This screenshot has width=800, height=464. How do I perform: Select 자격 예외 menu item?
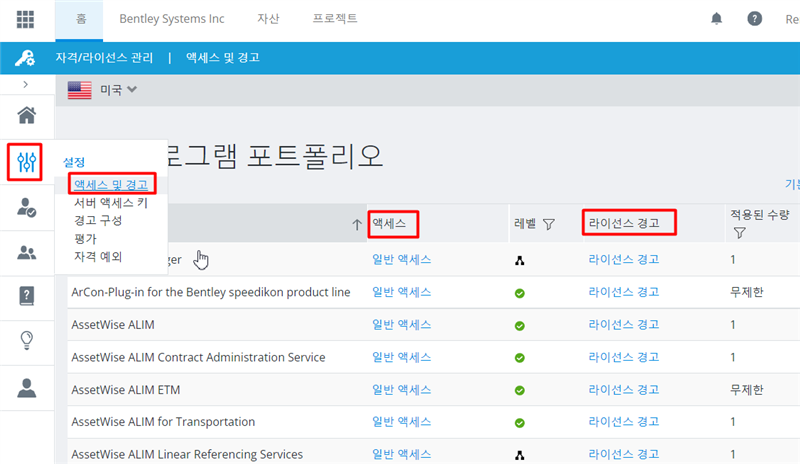[98, 256]
